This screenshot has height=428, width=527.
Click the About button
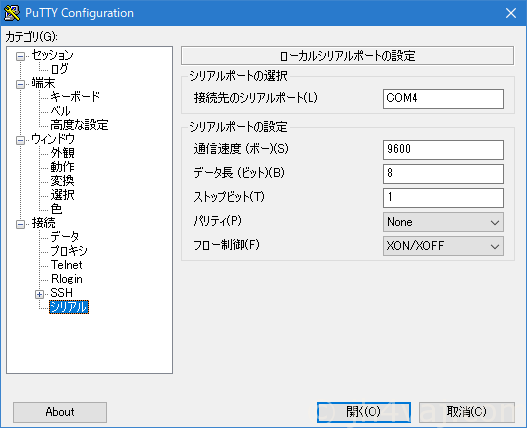(60, 412)
